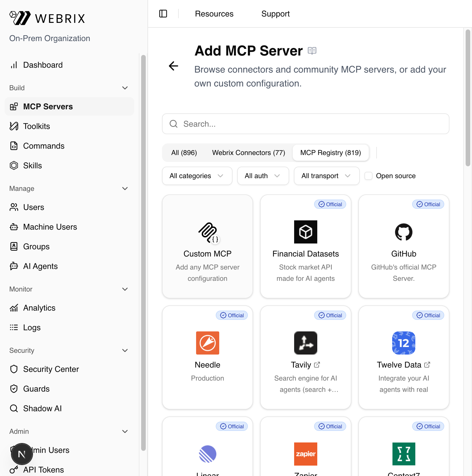This screenshot has width=472, height=476.
Task: Click the AI Agents bot icon
Action: (14, 266)
